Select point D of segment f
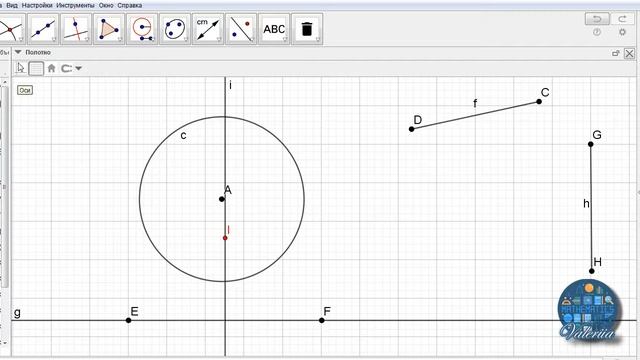640x360 pixels. click(x=411, y=129)
